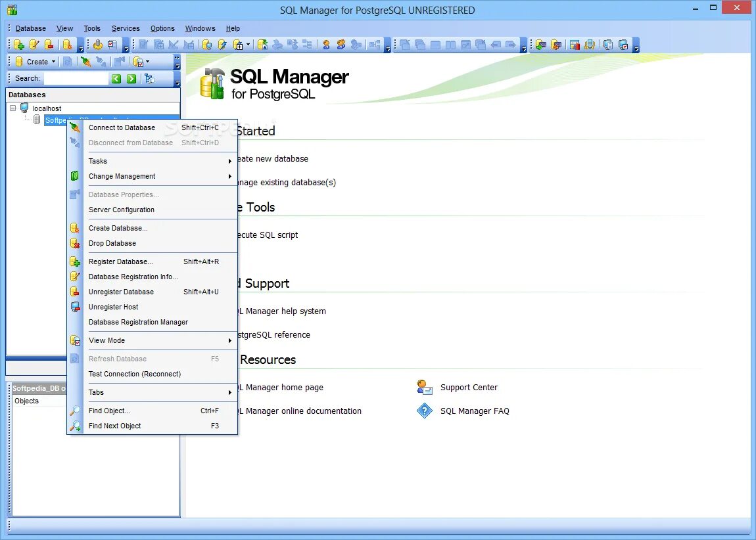Open the Database menu
The image size is (756, 540).
click(x=30, y=28)
